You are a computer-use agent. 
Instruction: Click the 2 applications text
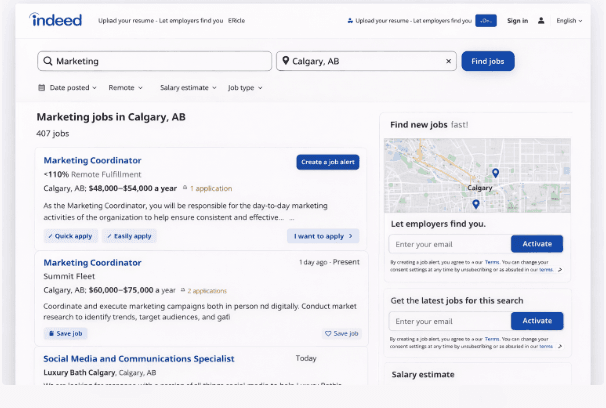207,291
